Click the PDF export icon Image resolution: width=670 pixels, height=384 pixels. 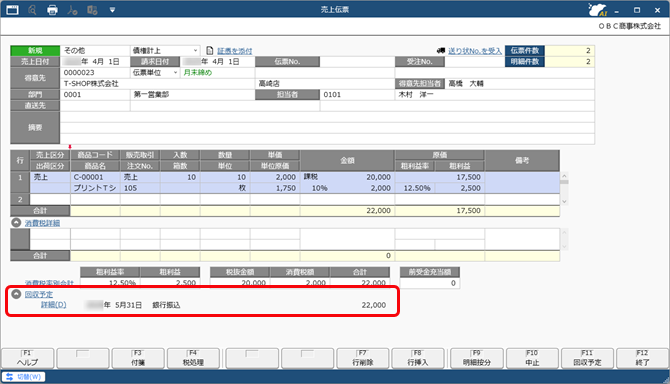pos(72,9)
